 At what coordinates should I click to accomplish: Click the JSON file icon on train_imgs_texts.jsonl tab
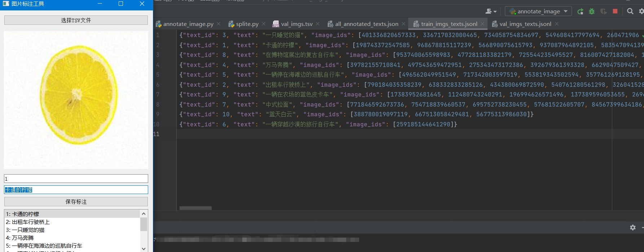[416, 24]
